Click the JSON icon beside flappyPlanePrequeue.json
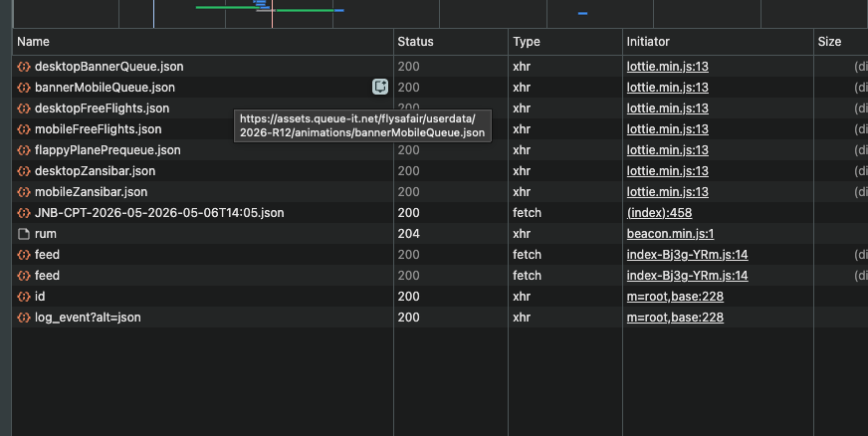Screen dimensions: 868x436 click(23, 150)
